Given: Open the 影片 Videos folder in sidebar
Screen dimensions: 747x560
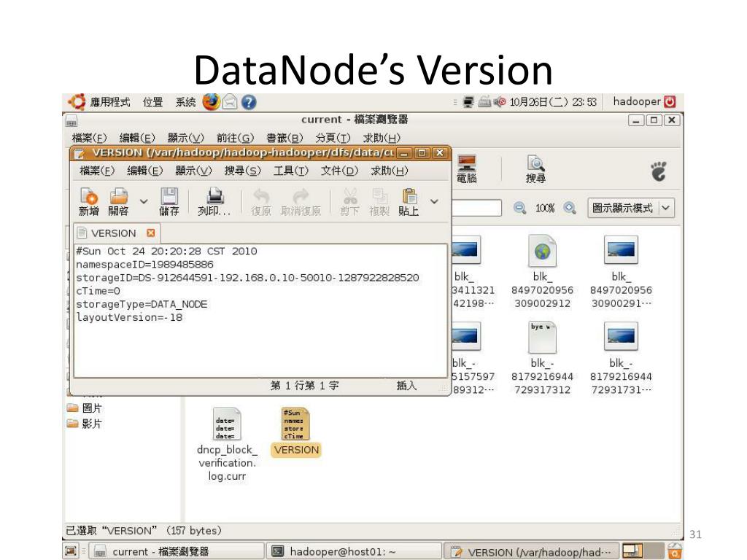Looking at the screenshot, I should pyautogui.click(x=85, y=424).
